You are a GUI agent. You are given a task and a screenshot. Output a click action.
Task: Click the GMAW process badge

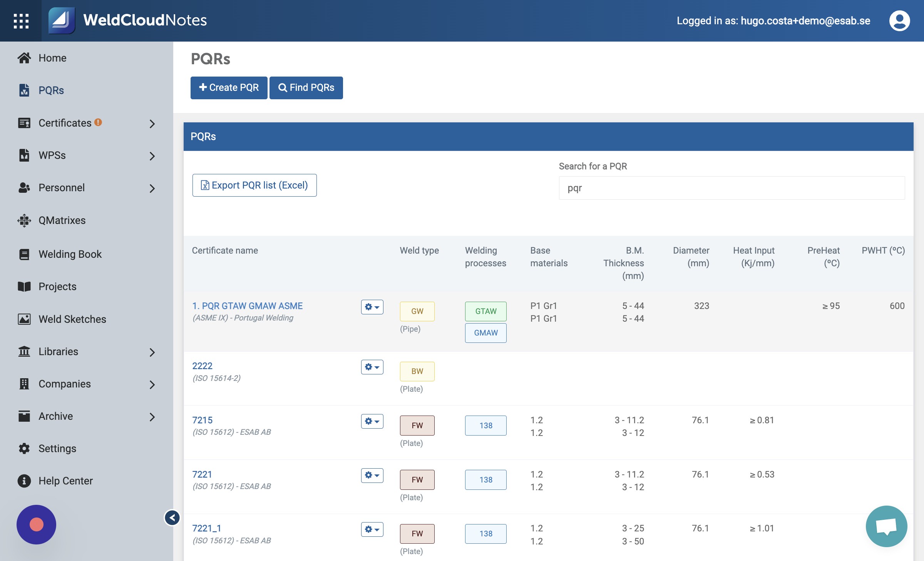tap(485, 333)
